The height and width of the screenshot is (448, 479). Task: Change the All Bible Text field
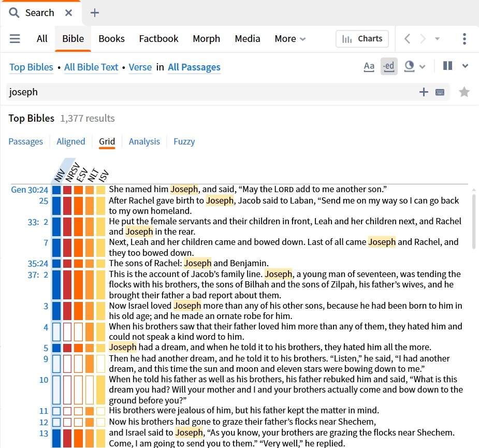[x=91, y=67]
